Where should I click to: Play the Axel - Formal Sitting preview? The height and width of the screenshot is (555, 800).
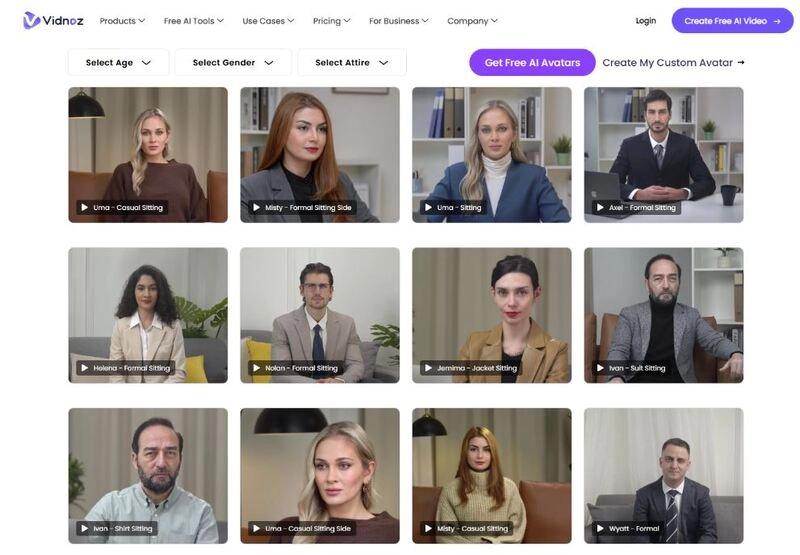[x=601, y=208]
